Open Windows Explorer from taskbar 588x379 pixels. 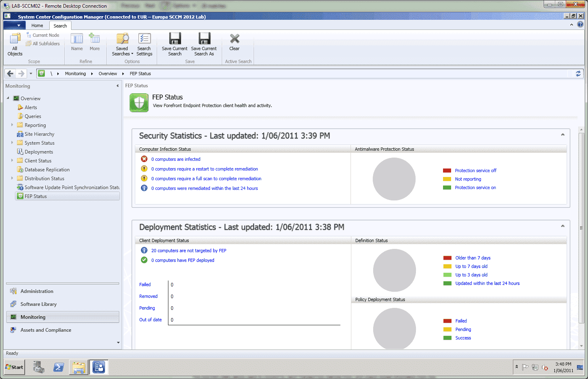click(79, 367)
